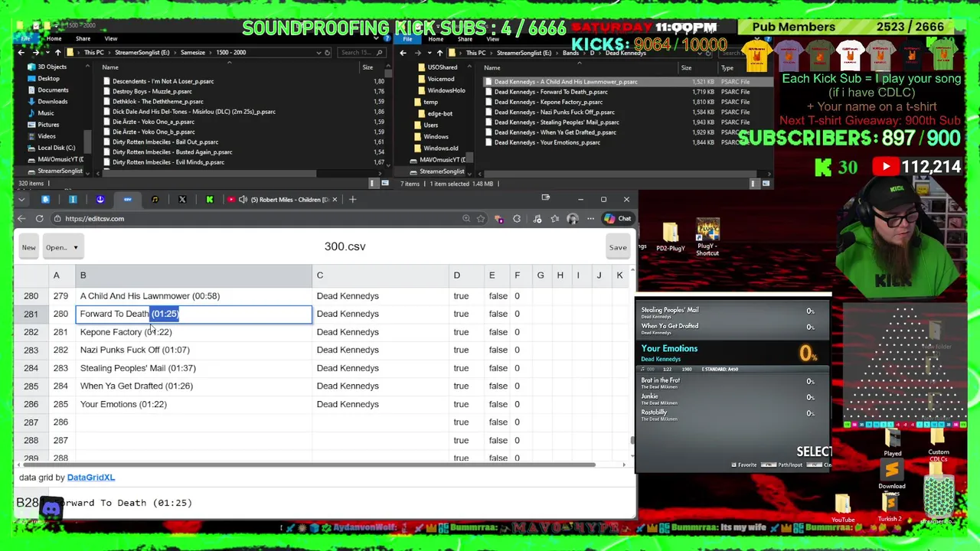The image size is (980, 551).
Task: Open the browser zoom magnifier icon
Action: coord(466,219)
